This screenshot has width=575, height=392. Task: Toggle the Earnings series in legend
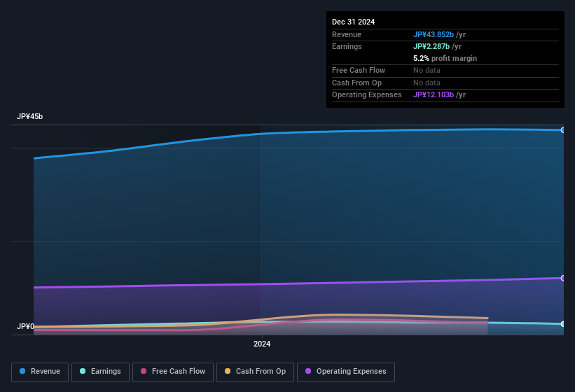[100, 372]
